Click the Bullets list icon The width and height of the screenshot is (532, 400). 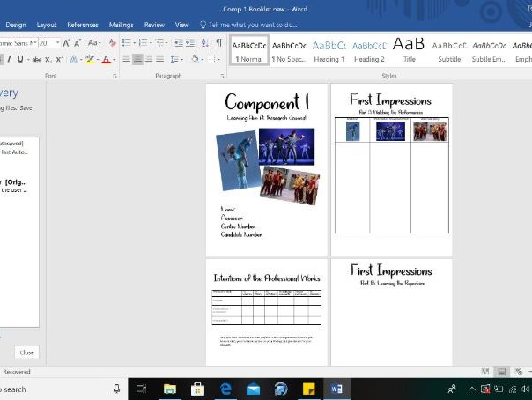(x=127, y=43)
